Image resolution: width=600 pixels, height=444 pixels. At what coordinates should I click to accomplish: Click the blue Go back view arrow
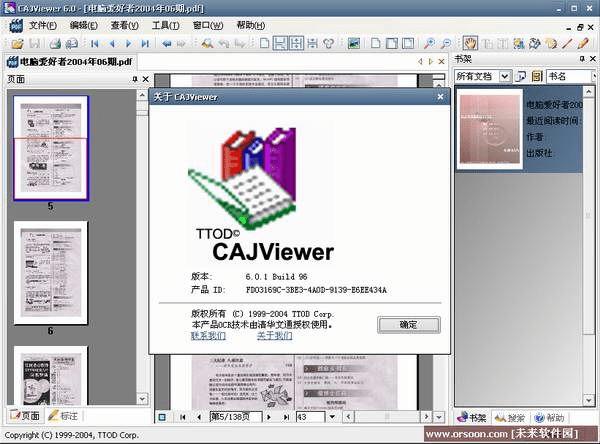tap(167, 44)
